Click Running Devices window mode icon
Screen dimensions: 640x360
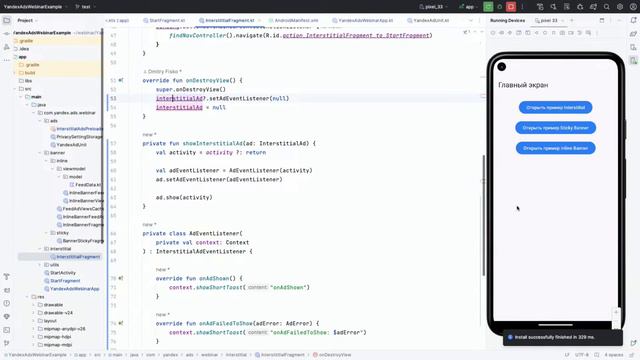pyautogui.click(x=602, y=20)
